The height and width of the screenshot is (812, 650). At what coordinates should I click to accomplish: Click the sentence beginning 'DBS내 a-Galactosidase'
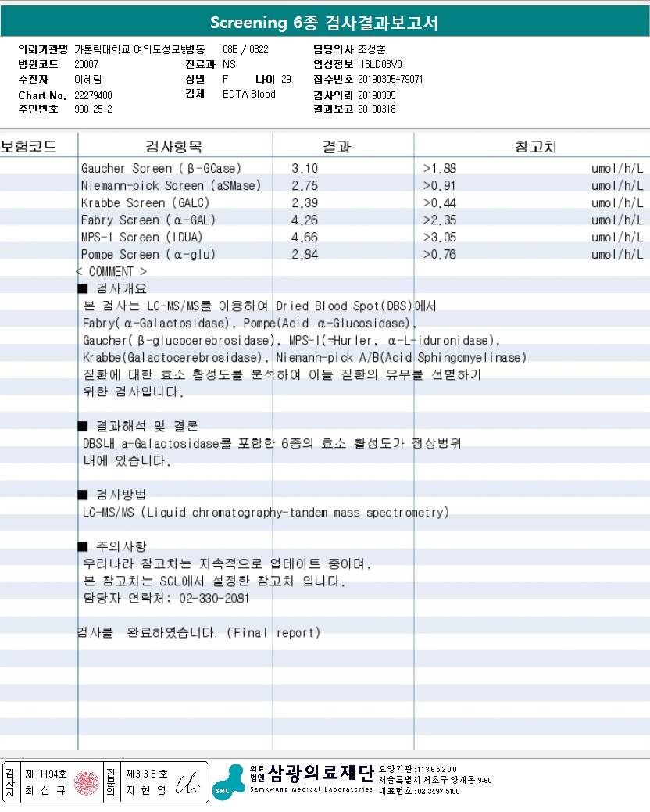click(x=272, y=443)
